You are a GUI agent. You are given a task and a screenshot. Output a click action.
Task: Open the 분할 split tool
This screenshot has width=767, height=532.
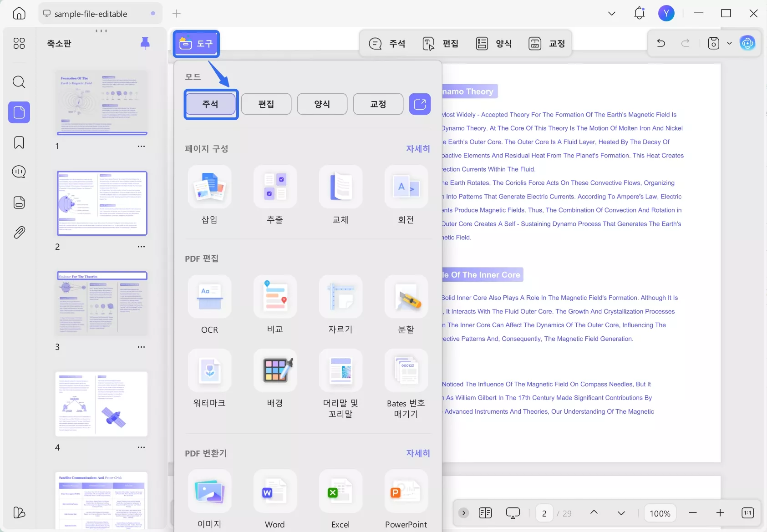coord(406,305)
